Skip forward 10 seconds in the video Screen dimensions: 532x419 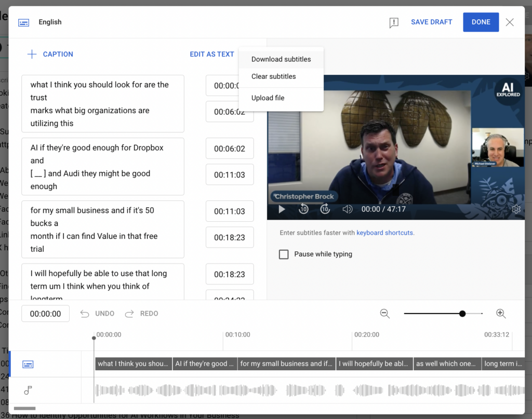[325, 209]
